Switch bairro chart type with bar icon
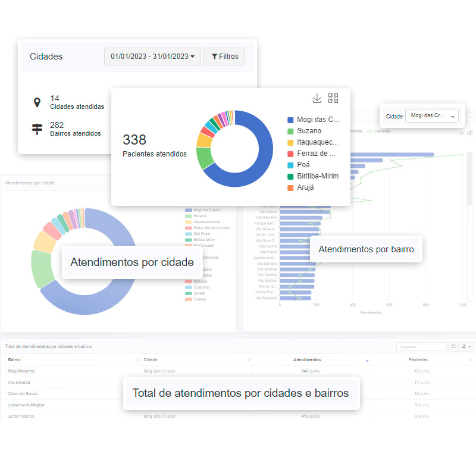 tap(470, 133)
